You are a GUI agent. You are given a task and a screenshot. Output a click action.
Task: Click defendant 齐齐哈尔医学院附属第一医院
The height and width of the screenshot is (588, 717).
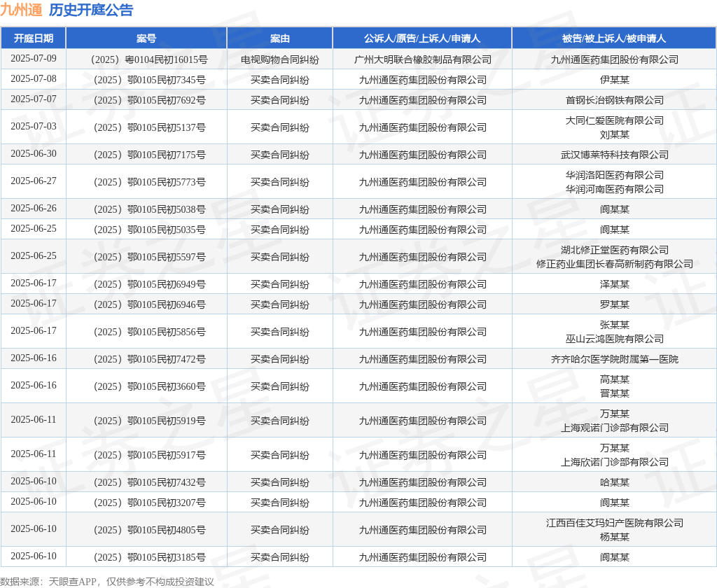click(615, 359)
